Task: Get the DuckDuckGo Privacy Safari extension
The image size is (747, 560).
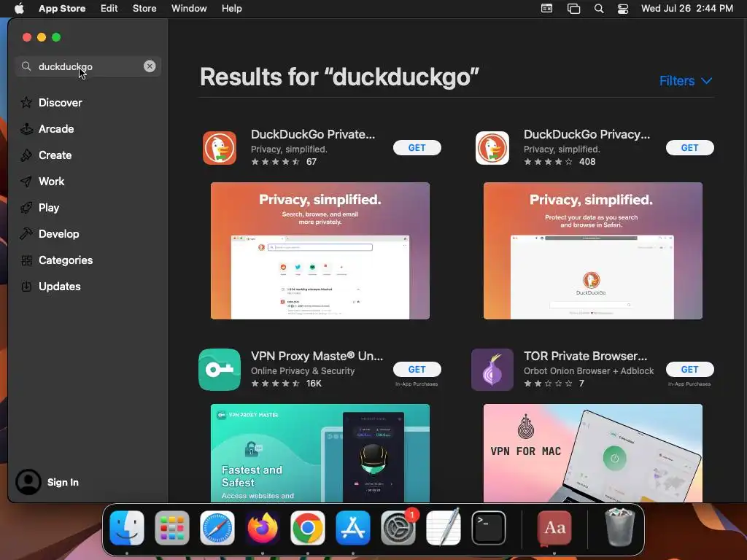Action: (689, 147)
